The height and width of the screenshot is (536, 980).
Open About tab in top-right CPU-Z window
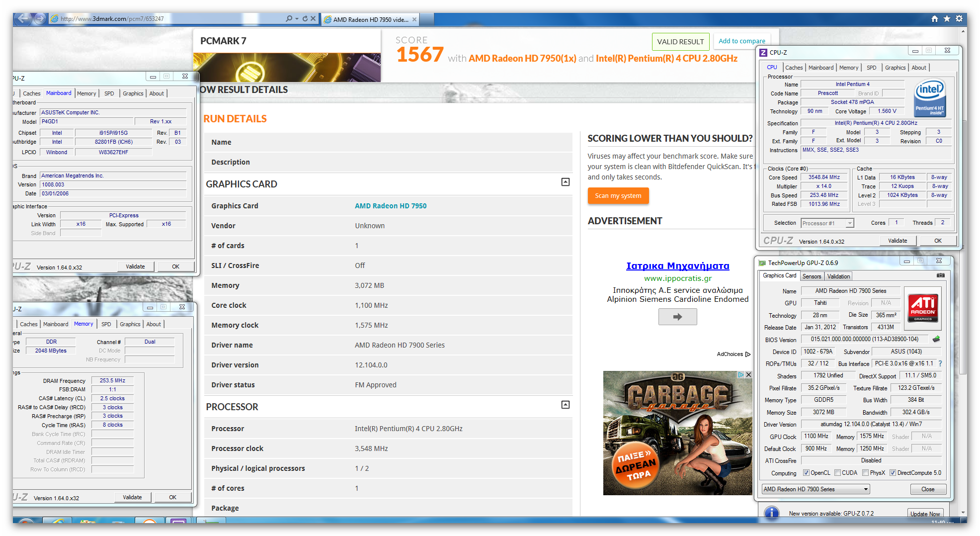click(x=918, y=68)
